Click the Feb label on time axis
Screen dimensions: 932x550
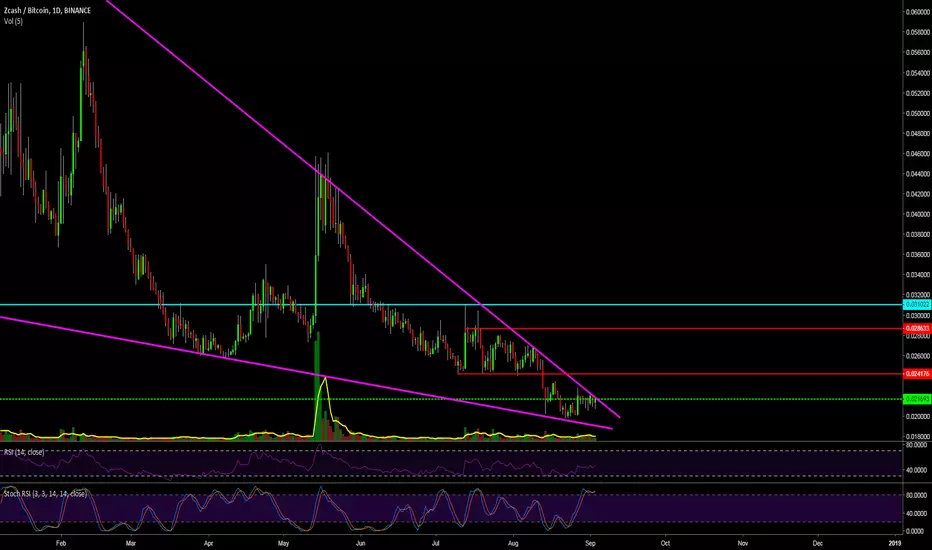[x=61, y=543]
